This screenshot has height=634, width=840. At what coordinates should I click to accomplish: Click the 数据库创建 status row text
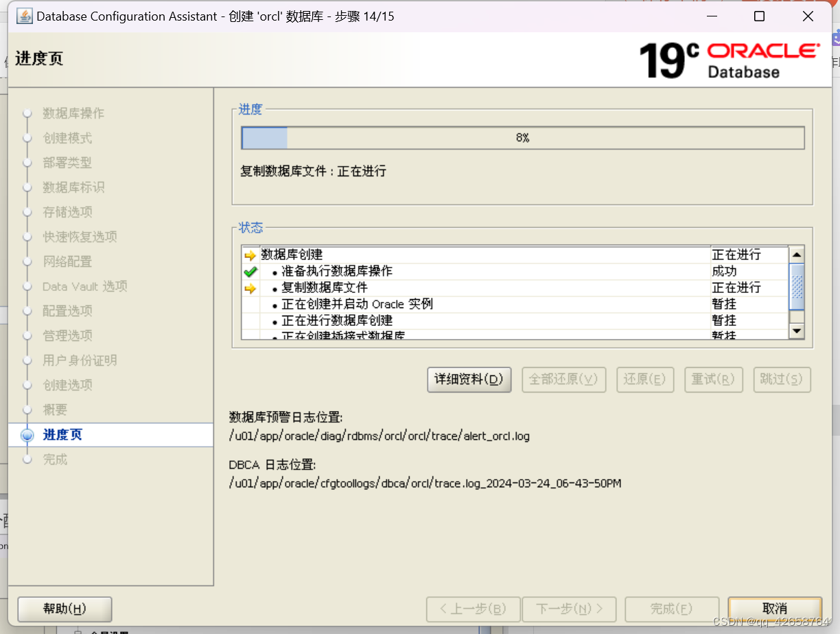[x=292, y=255]
